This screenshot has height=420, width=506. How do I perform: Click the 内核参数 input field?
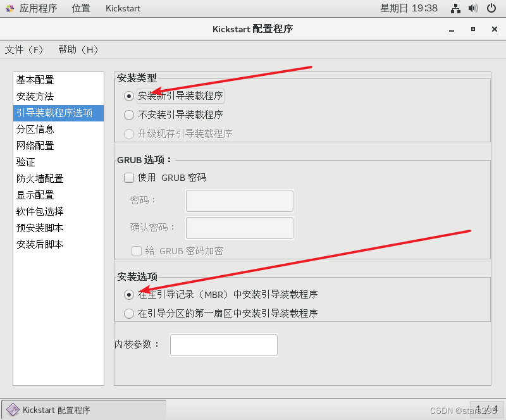[x=224, y=345]
